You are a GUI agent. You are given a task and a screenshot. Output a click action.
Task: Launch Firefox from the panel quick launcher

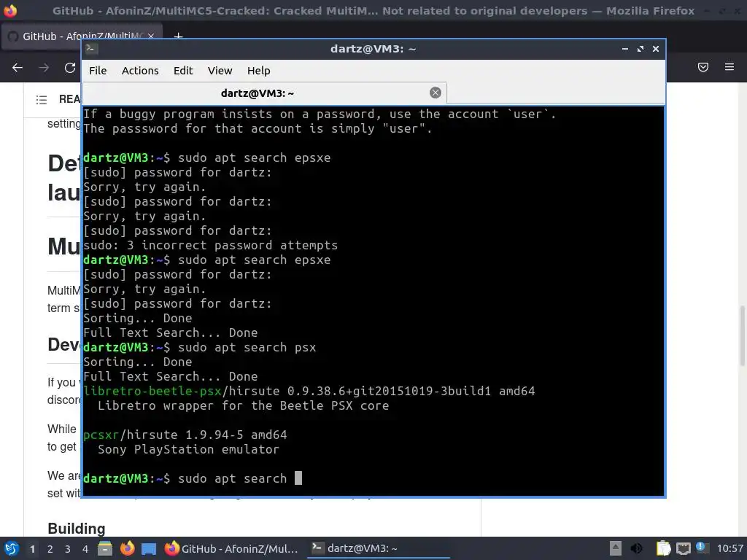pos(127,549)
